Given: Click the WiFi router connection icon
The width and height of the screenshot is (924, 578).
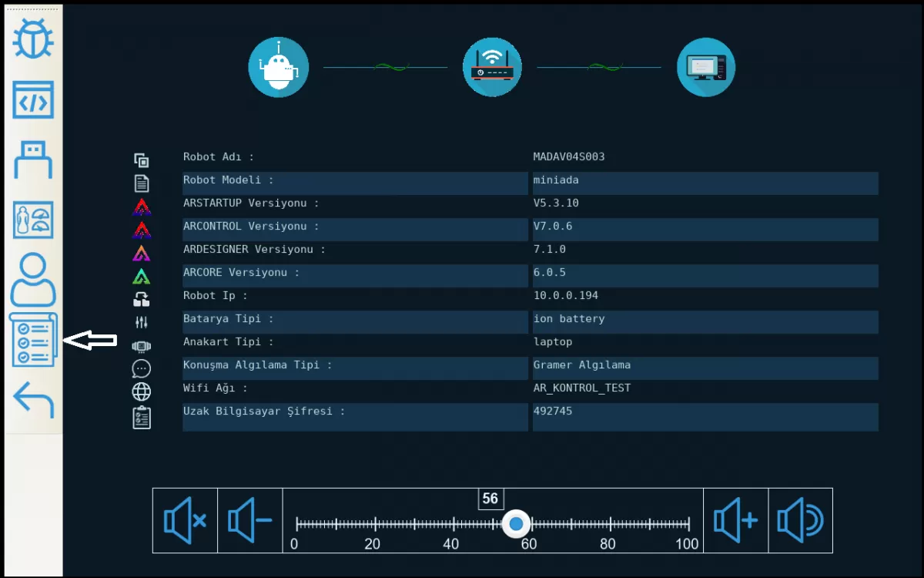Looking at the screenshot, I should (492, 67).
